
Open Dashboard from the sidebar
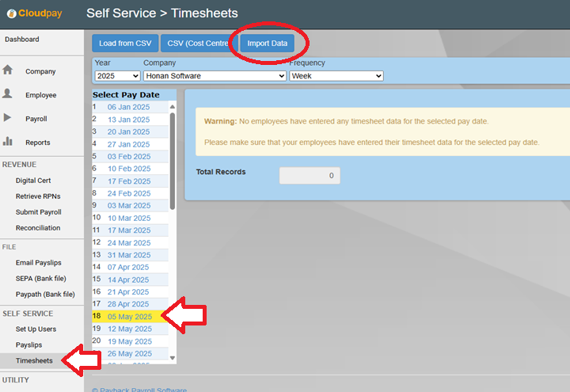(21, 40)
